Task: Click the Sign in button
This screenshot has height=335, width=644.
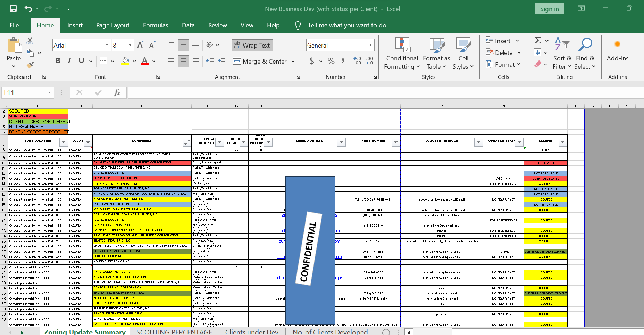Action: 550,9
